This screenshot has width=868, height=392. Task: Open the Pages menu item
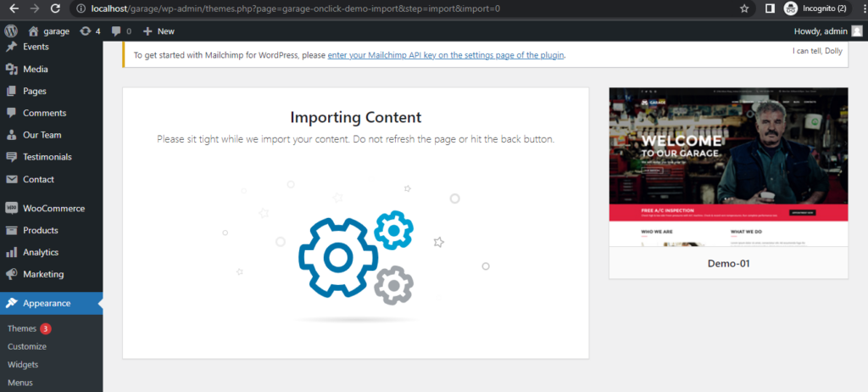click(35, 91)
